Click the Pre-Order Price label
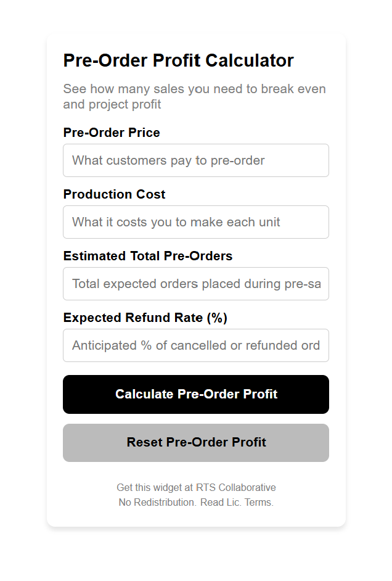The height and width of the screenshot is (581, 392). 112,133
